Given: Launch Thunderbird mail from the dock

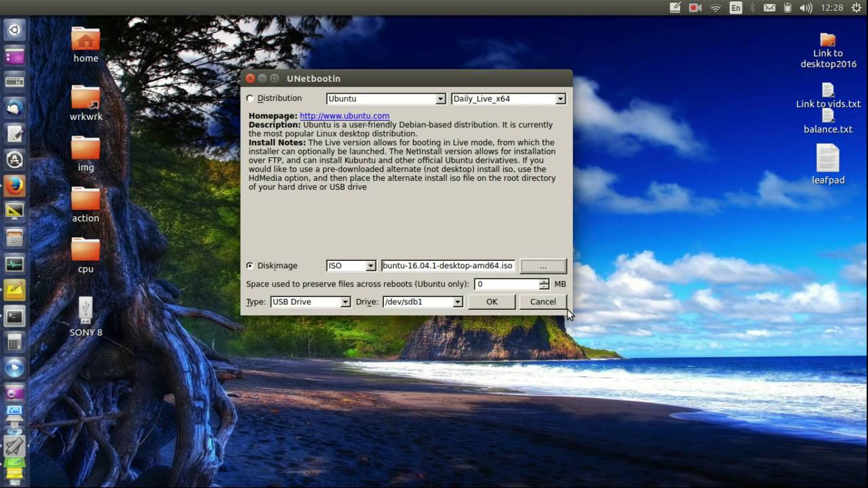Looking at the screenshot, I should pyautogui.click(x=15, y=107).
